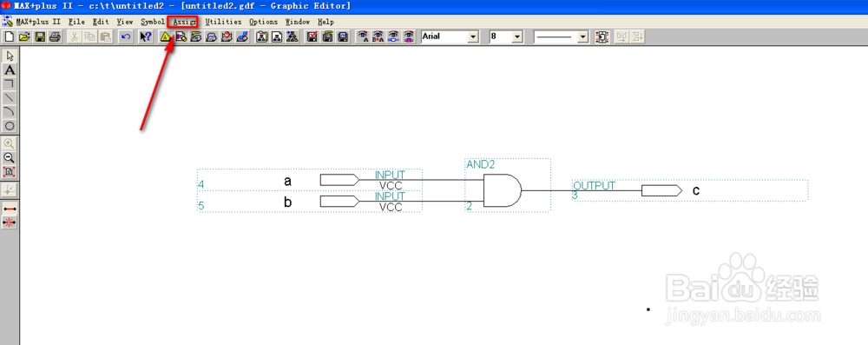868x345 pixels.
Task: Pick the diagonal line drawing tool
Action: coord(10,97)
